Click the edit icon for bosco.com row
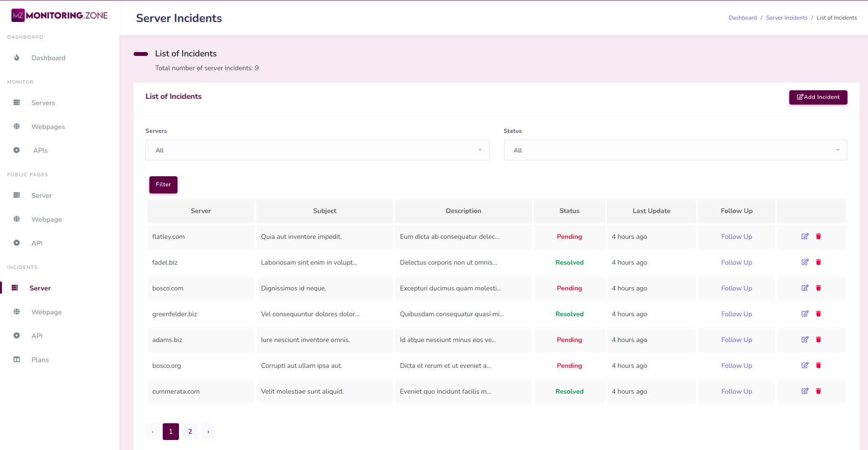The image size is (868, 450). coord(805,288)
